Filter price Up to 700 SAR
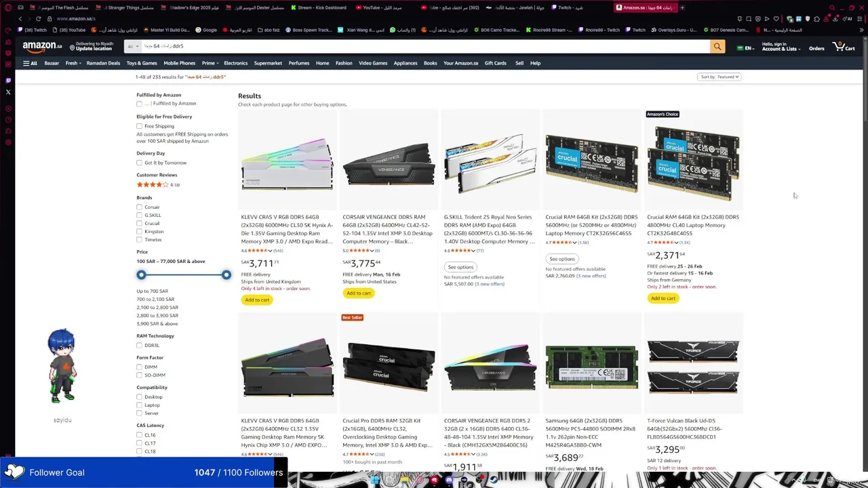Screen dimensions: 868x488 [152, 291]
